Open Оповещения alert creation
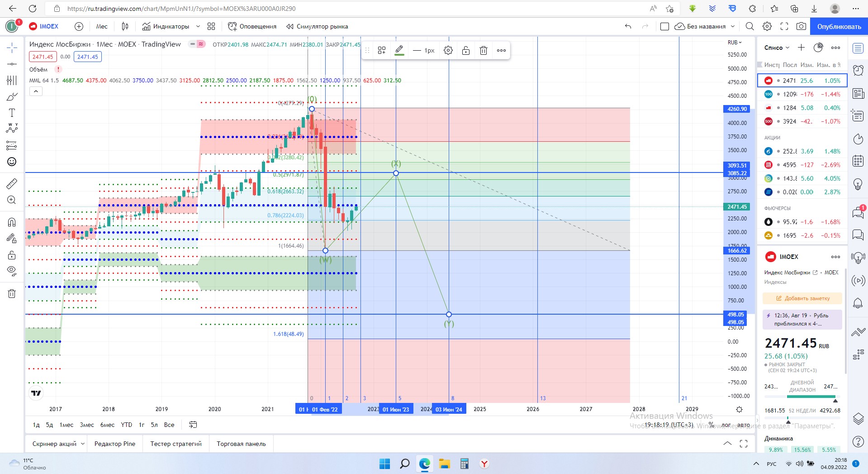This screenshot has width=868, height=474. pyautogui.click(x=252, y=26)
